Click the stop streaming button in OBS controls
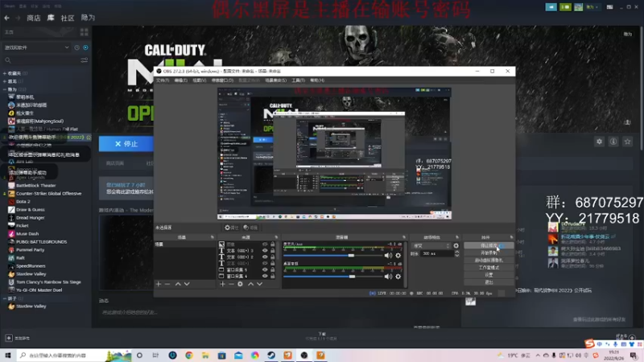The image size is (644, 362). (489, 245)
